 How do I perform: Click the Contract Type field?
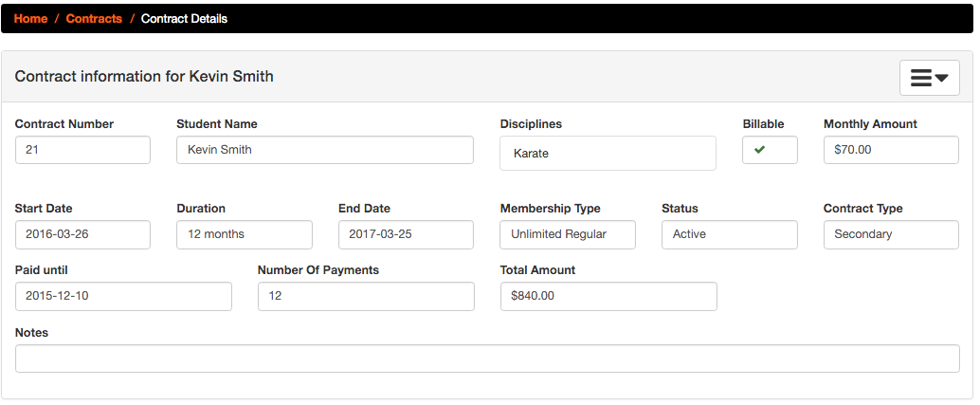891,234
